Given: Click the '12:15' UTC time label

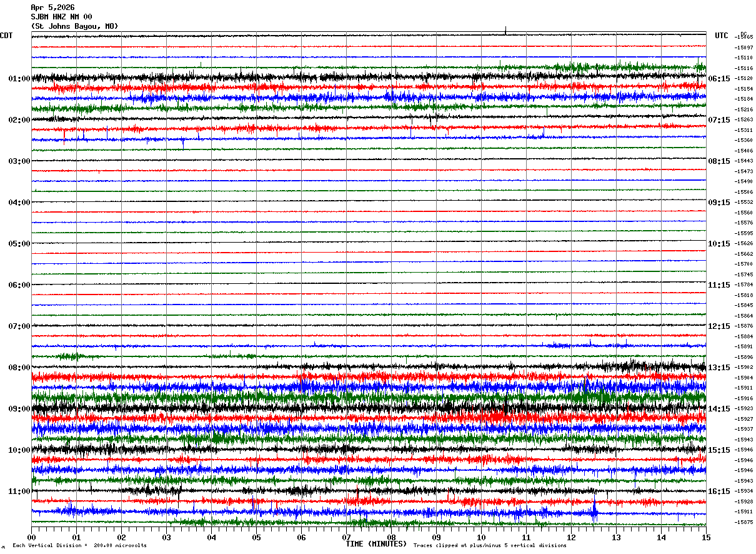Looking at the screenshot, I should click(x=720, y=326).
